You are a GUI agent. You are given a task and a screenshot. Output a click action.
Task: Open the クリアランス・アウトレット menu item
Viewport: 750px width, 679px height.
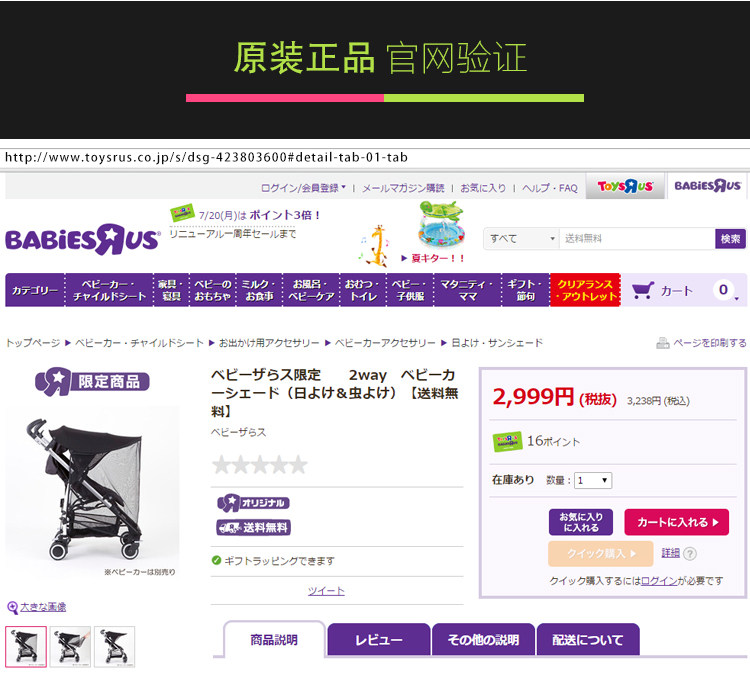pyautogui.click(x=585, y=290)
